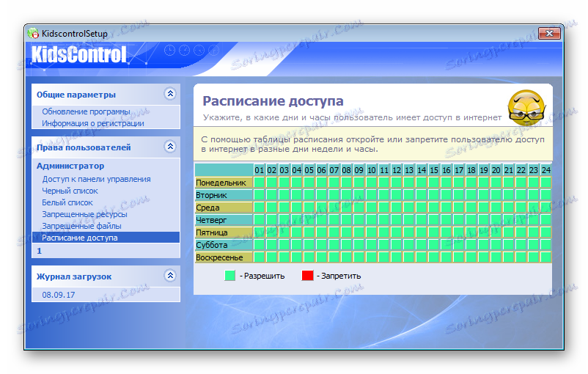Toggle Понедельник hour 12 cell
Screen dimensions: 588x374
click(x=397, y=183)
